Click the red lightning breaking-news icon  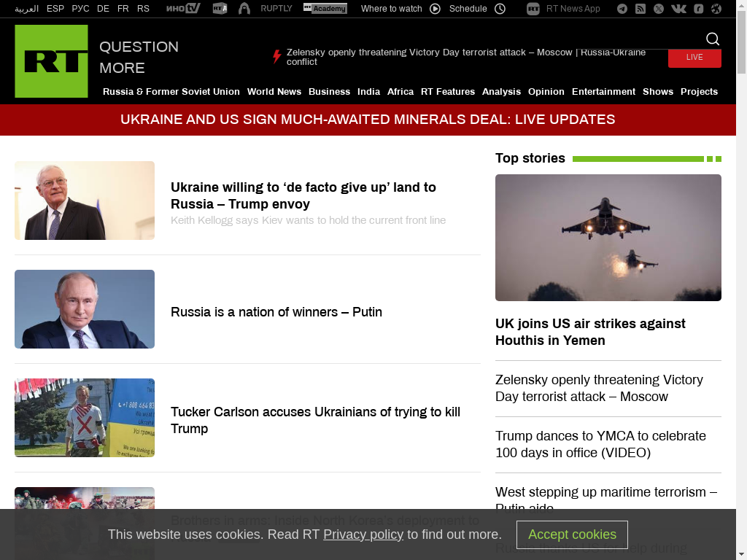(276, 56)
